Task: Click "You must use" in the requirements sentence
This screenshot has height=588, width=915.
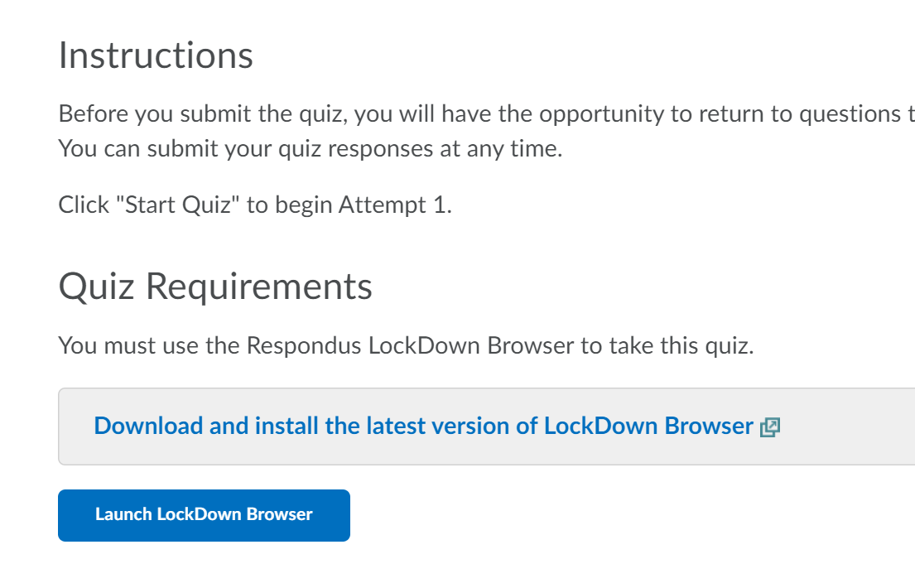Action: (106, 345)
